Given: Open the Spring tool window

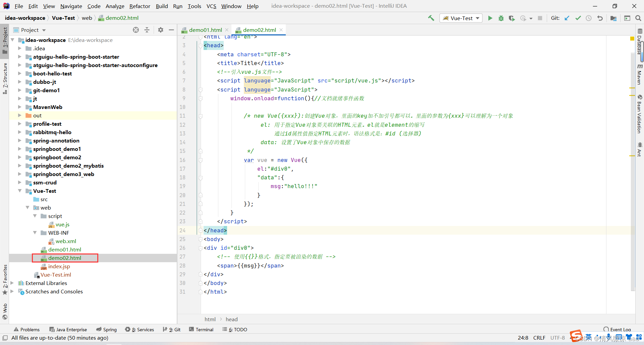Looking at the screenshot, I should coord(106,330).
